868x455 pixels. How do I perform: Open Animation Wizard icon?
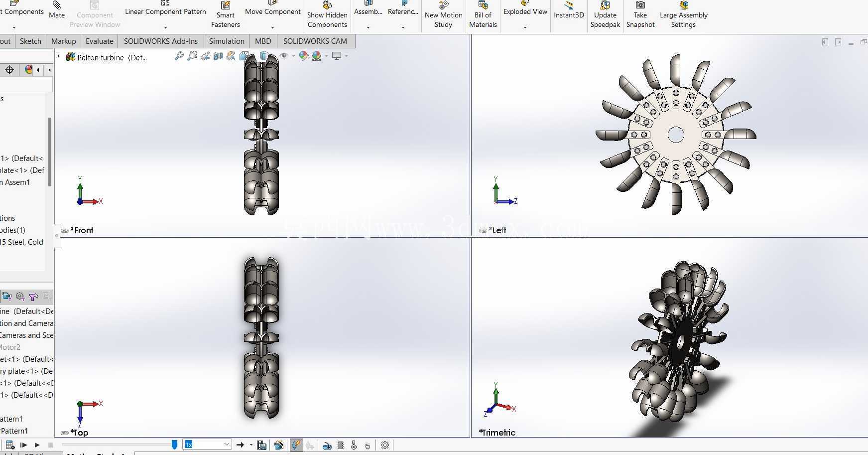click(x=279, y=445)
